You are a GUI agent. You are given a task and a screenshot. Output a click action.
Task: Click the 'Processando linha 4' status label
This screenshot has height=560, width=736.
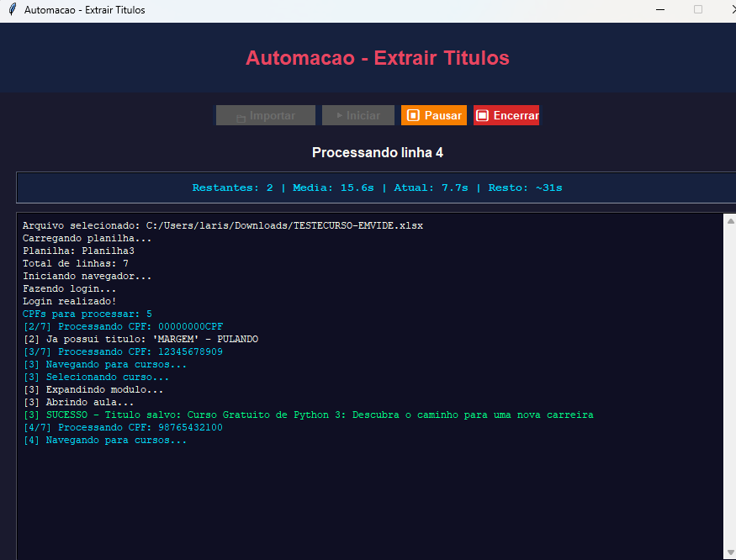coord(378,152)
